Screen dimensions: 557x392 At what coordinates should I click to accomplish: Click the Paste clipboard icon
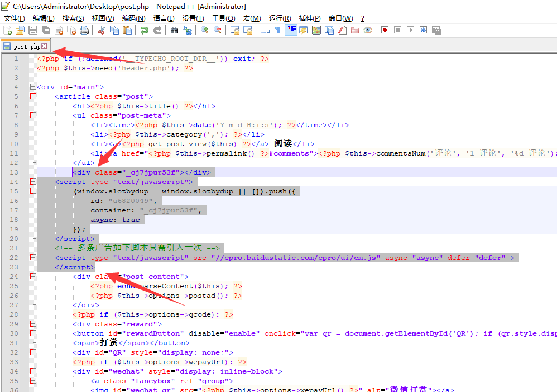point(127,30)
